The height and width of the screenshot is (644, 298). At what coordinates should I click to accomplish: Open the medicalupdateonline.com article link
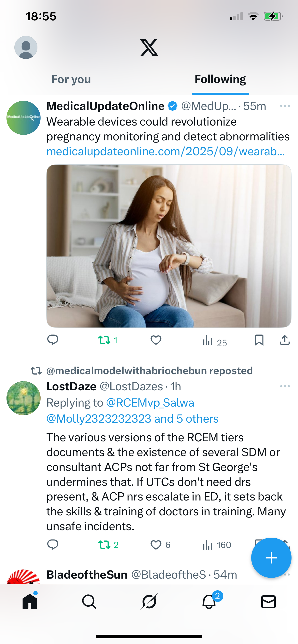coord(166,151)
